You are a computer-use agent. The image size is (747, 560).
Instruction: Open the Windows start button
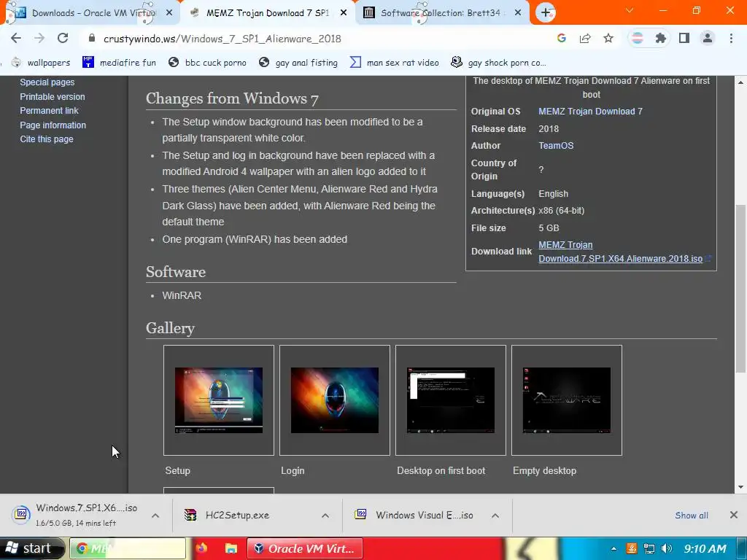31,548
